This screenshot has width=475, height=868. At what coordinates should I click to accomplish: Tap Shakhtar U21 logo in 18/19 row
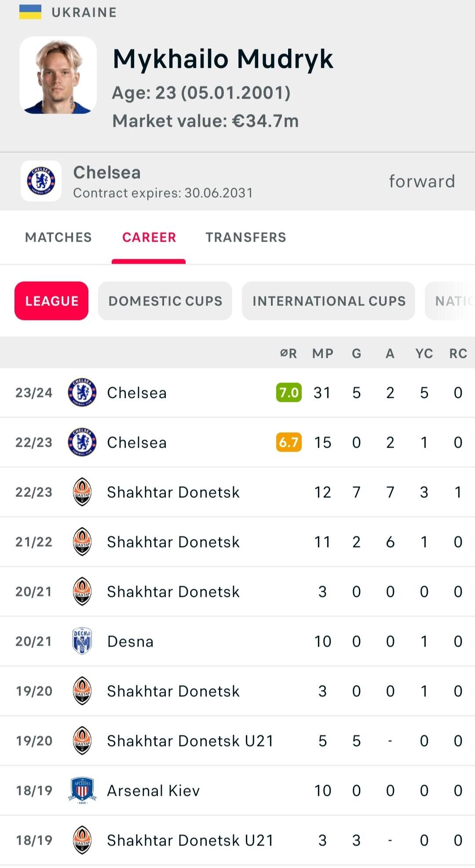point(82,840)
